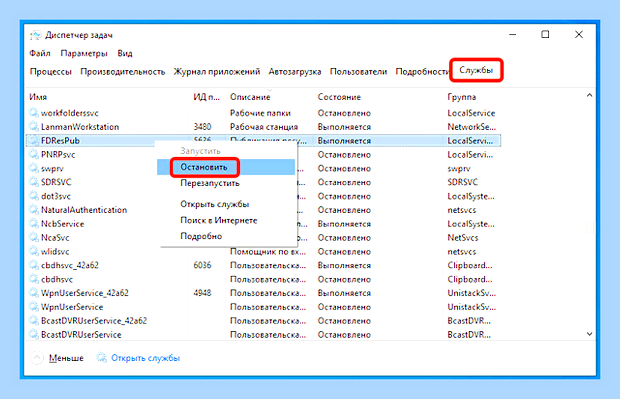
Task: Click the gear icon beside LanmanWorkstation
Action: 34,127
